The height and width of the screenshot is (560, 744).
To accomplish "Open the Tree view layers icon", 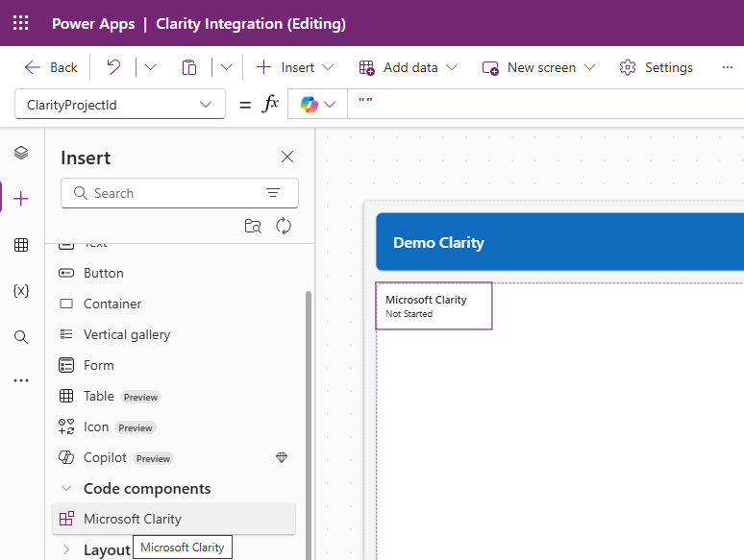I will pos(21,153).
